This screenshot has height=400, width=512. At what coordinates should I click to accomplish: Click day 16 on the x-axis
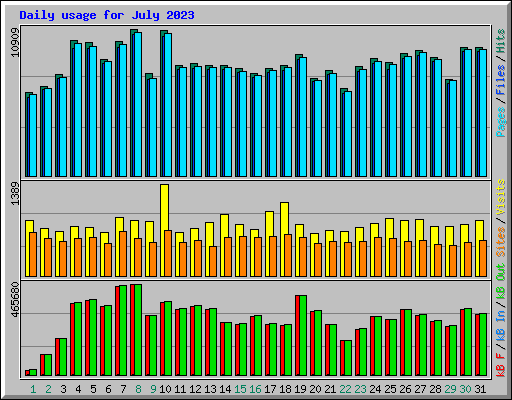click(x=255, y=389)
